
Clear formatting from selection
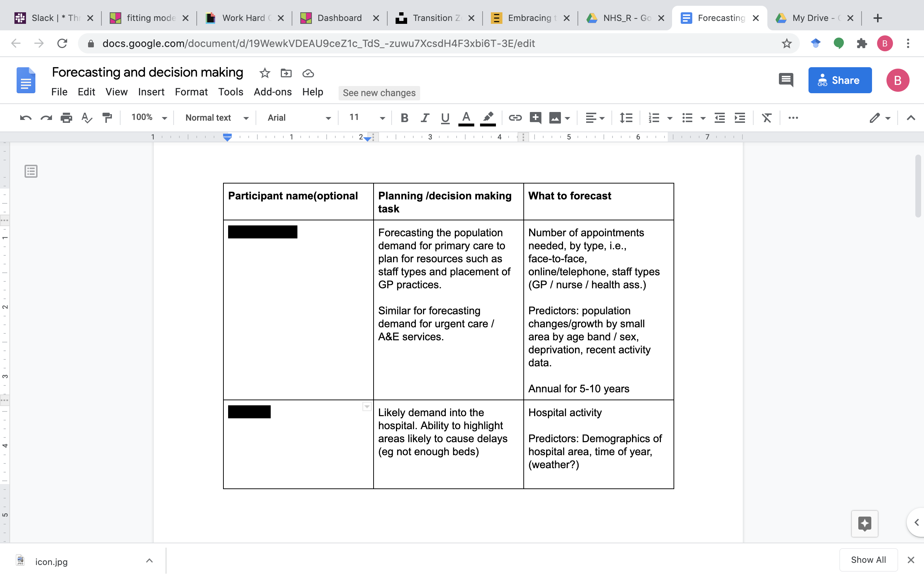pos(767,118)
